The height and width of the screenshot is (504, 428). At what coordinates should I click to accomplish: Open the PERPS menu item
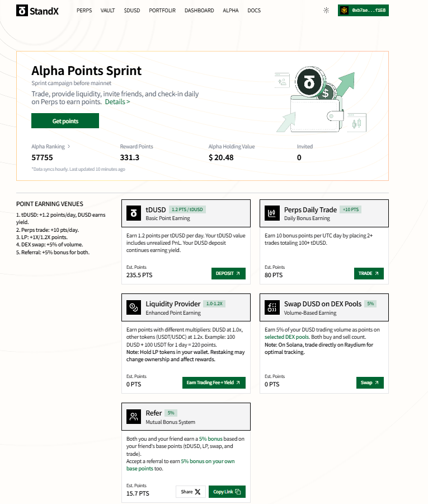click(84, 11)
